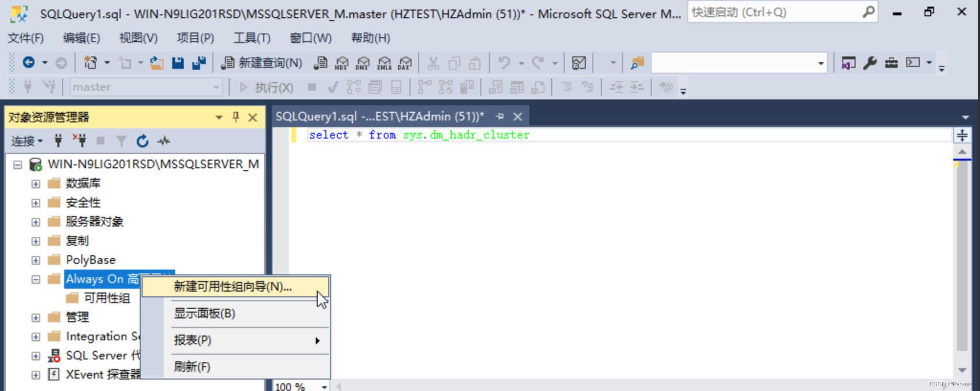Choose 新建可用性组向导(N)... from context menu

click(x=235, y=287)
